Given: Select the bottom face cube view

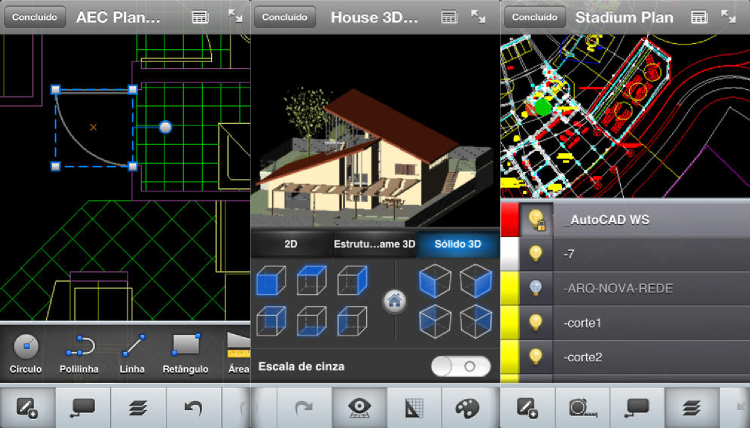Looking at the screenshot, I should click(x=311, y=321).
